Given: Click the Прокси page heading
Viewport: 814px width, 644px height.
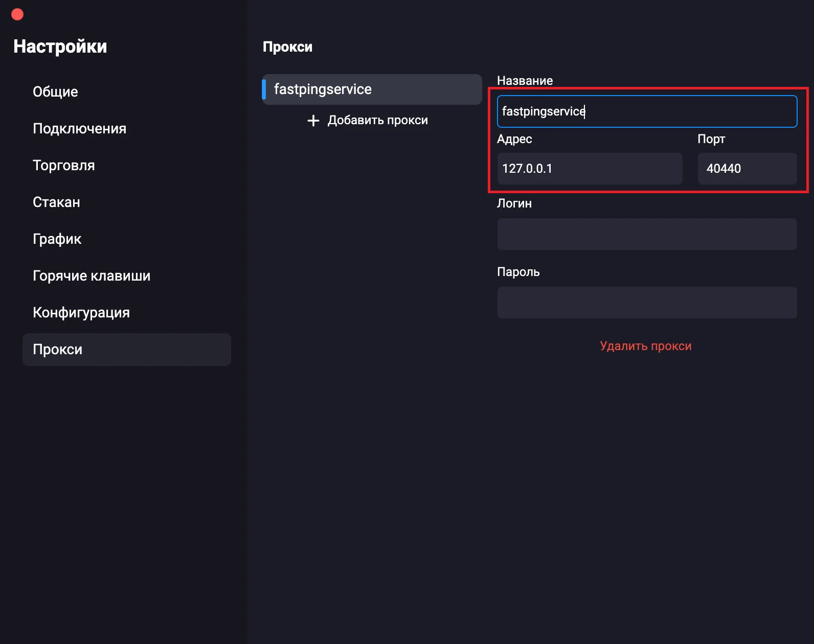Looking at the screenshot, I should [287, 47].
